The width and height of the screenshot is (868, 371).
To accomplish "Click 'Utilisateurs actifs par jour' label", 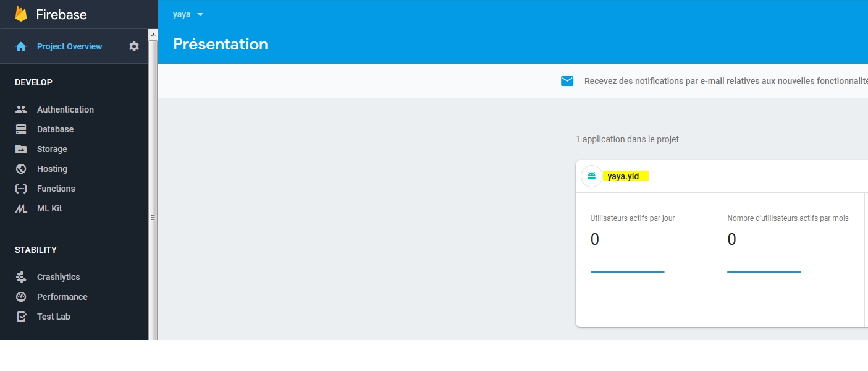I will coord(633,218).
